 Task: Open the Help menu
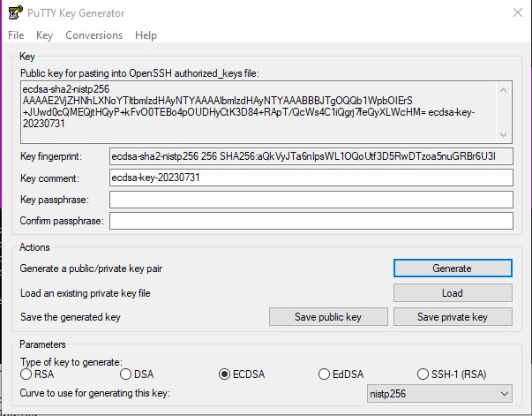click(146, 35)
